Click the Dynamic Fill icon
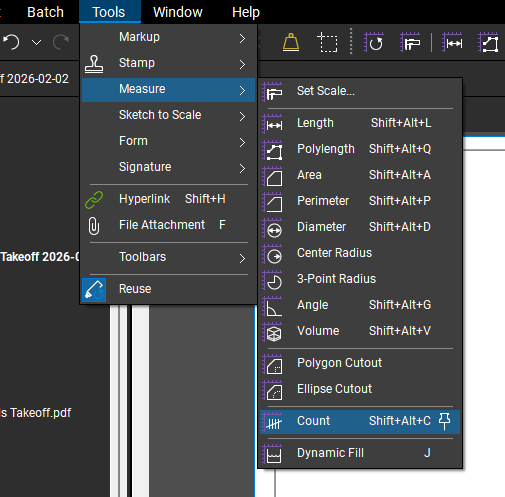Viewport: 505px width, 497px height. coord(273,454)
